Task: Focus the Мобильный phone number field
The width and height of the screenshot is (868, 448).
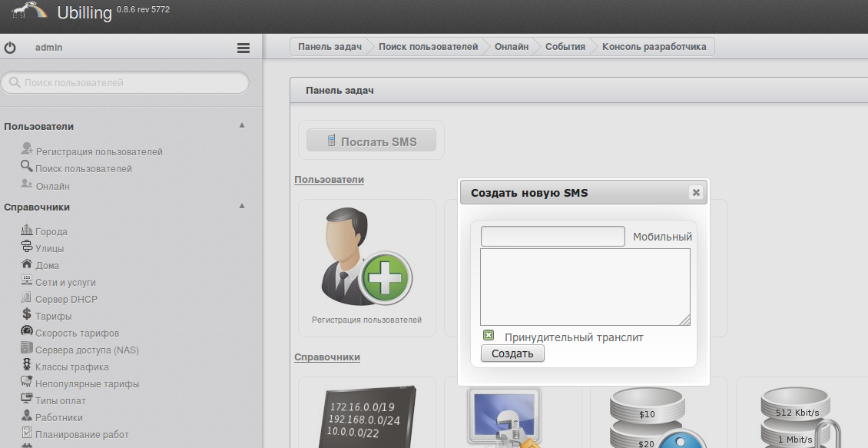Action: tap(552, 237)
